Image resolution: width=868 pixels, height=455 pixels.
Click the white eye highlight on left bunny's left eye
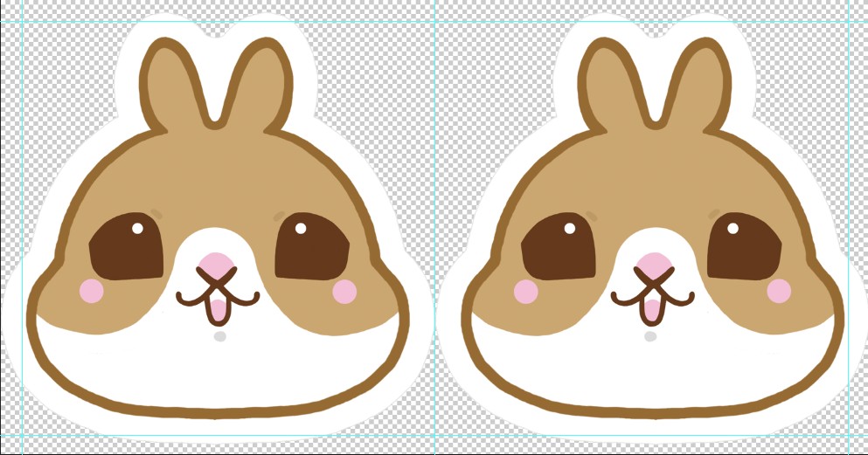(137, 229)
